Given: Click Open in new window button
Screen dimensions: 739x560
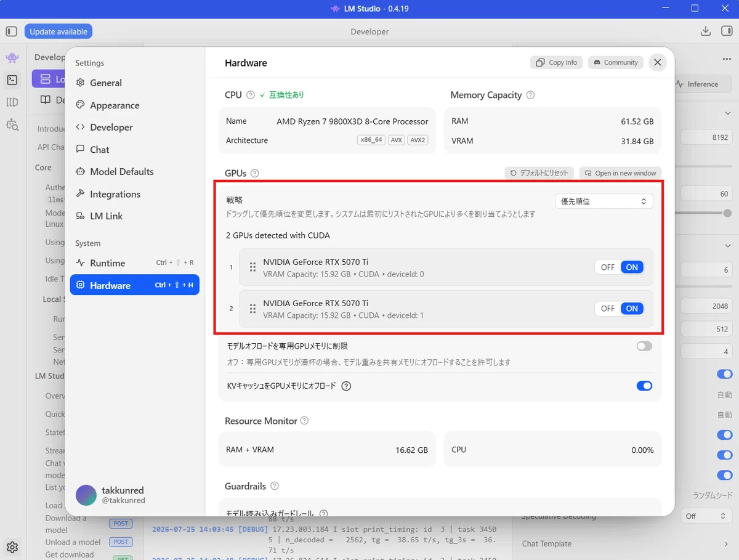Looking at the screenshot, I should tap(620, 173).
